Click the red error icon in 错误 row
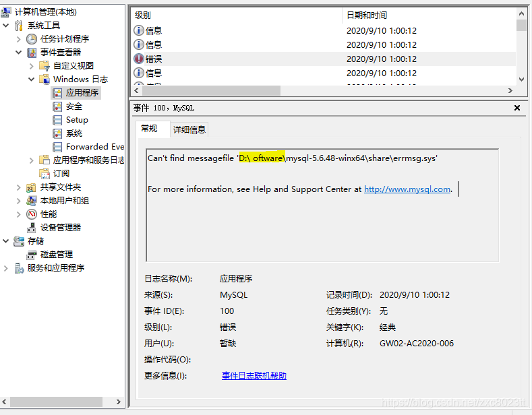532x415 pixels. point(138,59)
